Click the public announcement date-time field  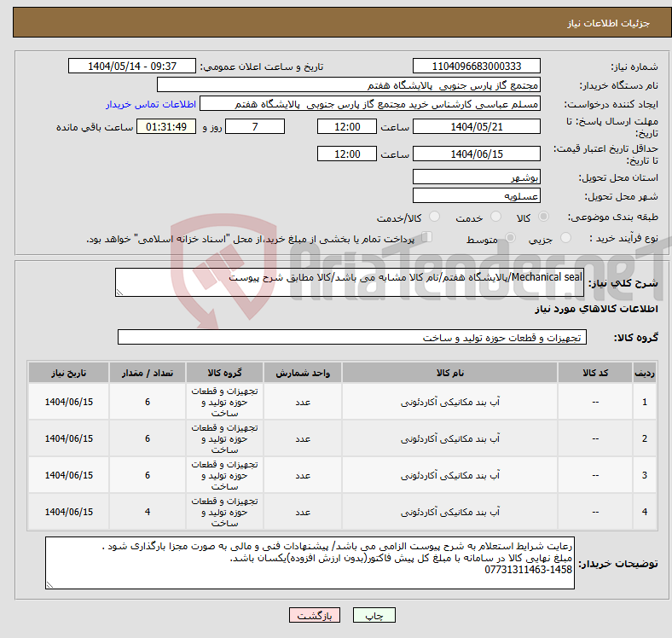point(132,66)
